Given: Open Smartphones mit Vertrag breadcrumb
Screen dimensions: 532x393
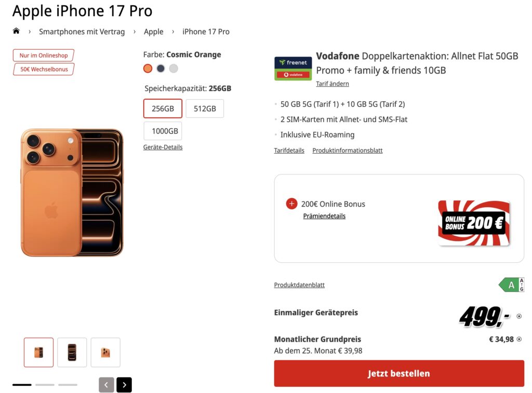Looking at the screenshot, I should coord(82,32).
